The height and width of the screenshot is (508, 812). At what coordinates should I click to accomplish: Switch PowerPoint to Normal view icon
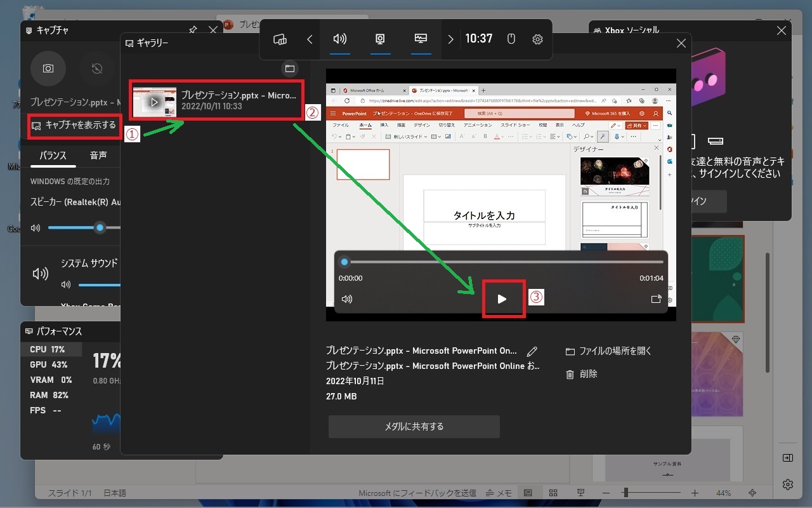point(528,493)
